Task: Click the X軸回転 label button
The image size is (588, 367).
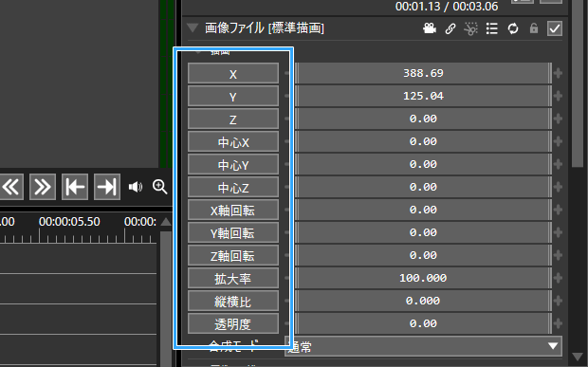Action: 233,210
